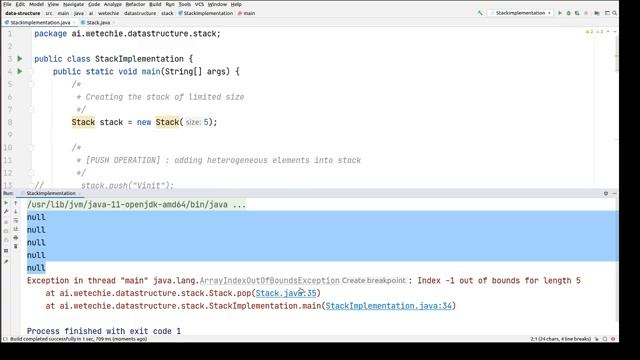Click the main method breadcrumb
The image size is (640, 360).
247,13
